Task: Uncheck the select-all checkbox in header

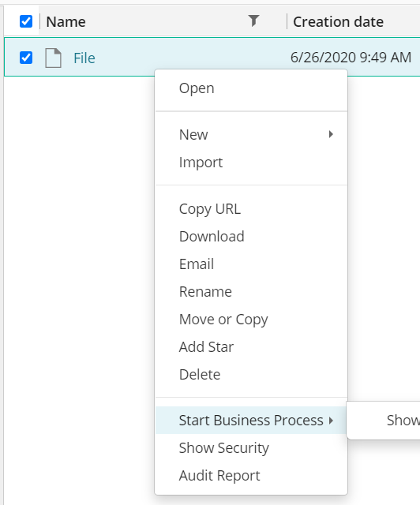Action: coord(26,21)
